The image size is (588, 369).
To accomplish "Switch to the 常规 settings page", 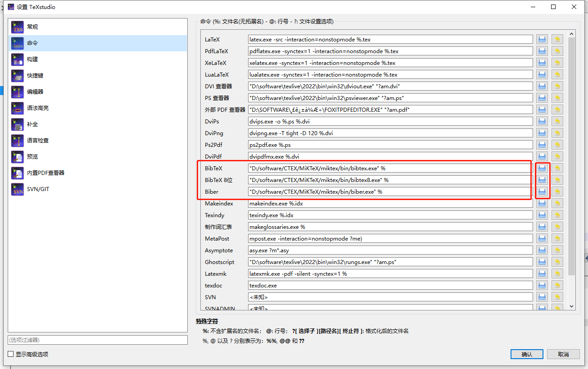I will tap(17, 27).
